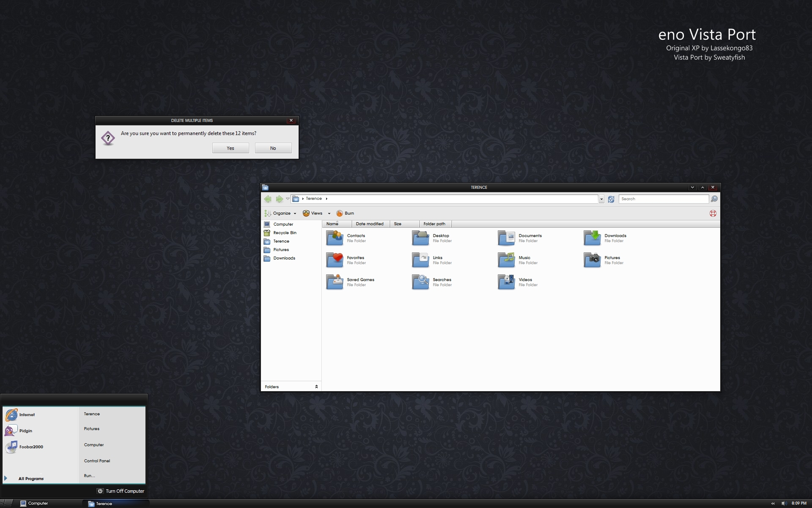Open Recycle Bin in the sidebar

coord(280,233)
